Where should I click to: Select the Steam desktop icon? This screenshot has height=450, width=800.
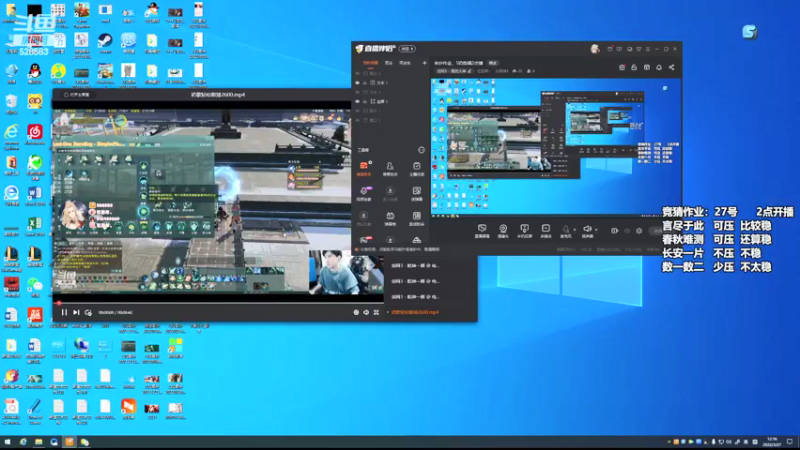(x=105, y=44)
